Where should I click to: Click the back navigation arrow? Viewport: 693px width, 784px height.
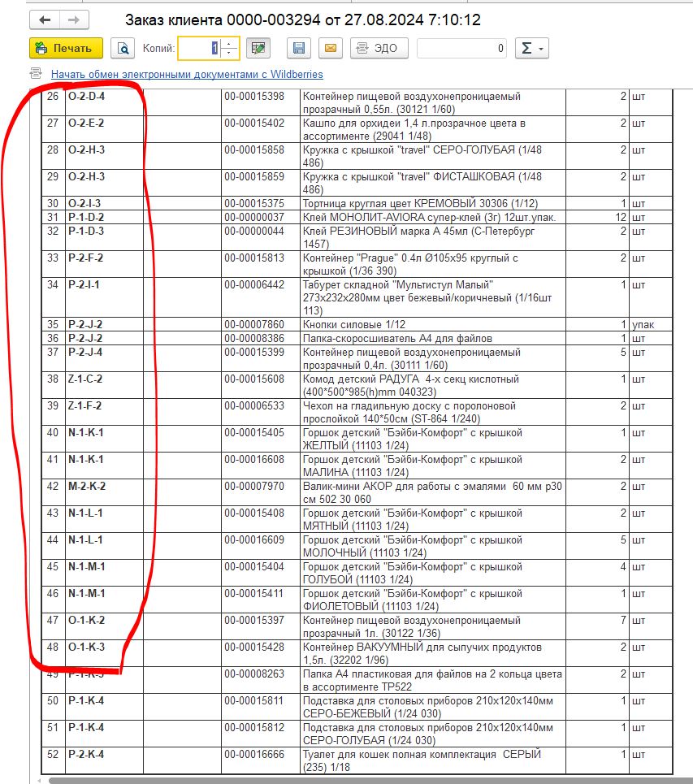tap(44, 20)
